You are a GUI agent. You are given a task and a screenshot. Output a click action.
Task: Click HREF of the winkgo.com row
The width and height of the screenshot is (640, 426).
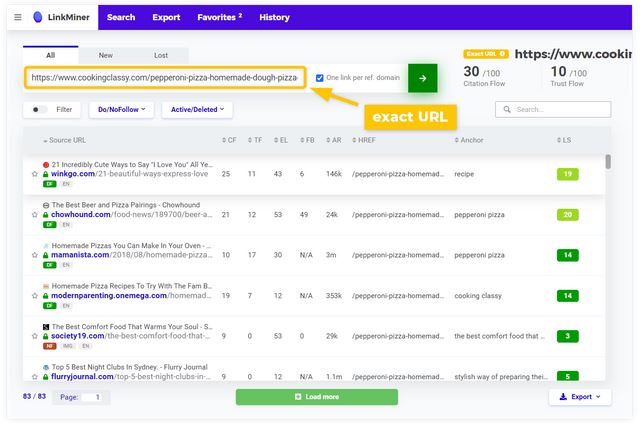(398, 174)
